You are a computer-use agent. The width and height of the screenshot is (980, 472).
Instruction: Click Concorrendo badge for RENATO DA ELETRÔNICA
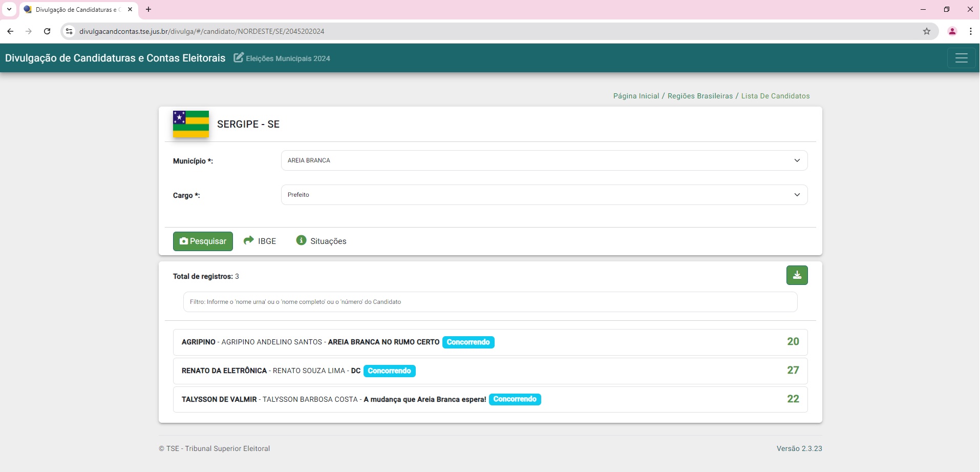pos(389,371)
